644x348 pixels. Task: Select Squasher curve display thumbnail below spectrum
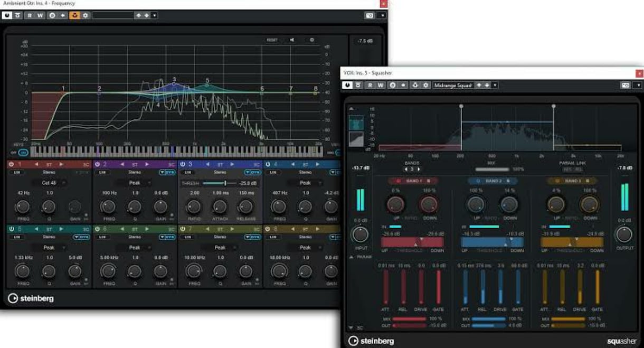356,139
